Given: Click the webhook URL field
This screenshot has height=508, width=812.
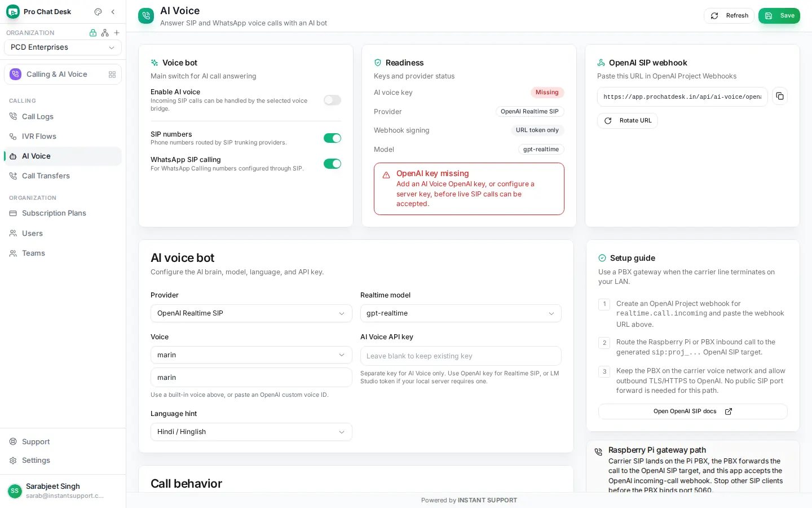Looking at the screenshot, I should (682, 97).
